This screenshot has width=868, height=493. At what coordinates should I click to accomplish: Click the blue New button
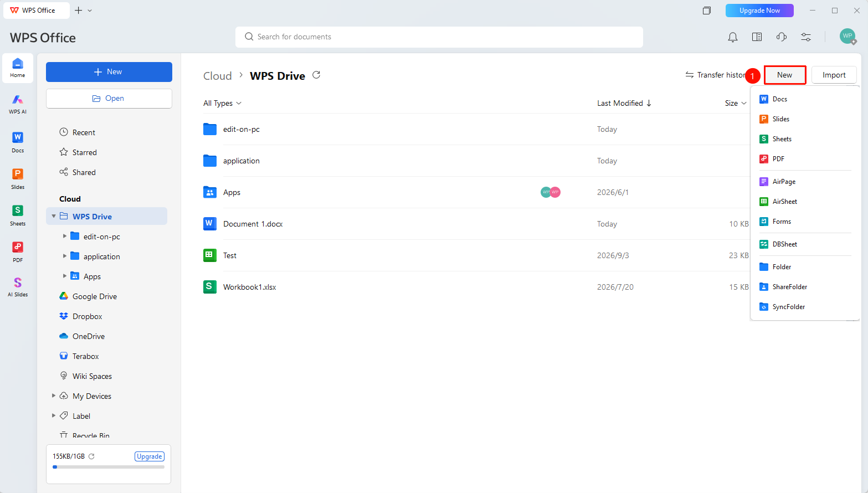click(109, 72)
